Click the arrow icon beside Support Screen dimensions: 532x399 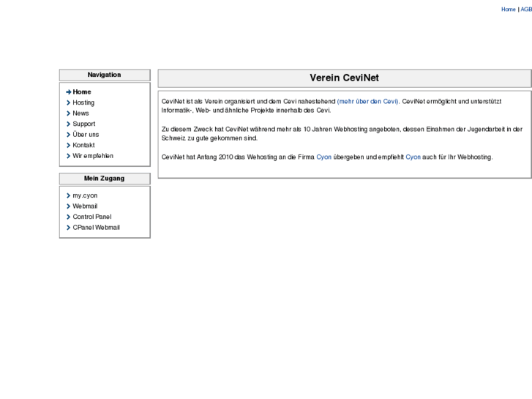coord(68,124)
